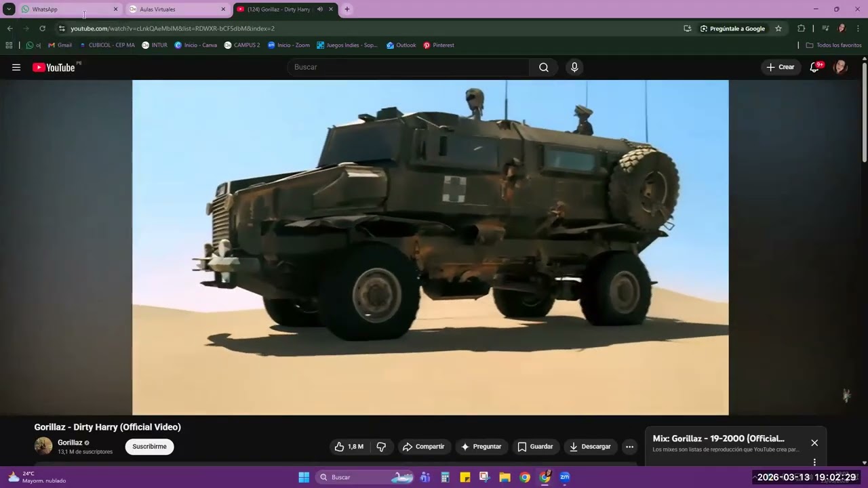
Task: View site information icon in address bar
Action: pyautogui.click(x=62, y=28)
